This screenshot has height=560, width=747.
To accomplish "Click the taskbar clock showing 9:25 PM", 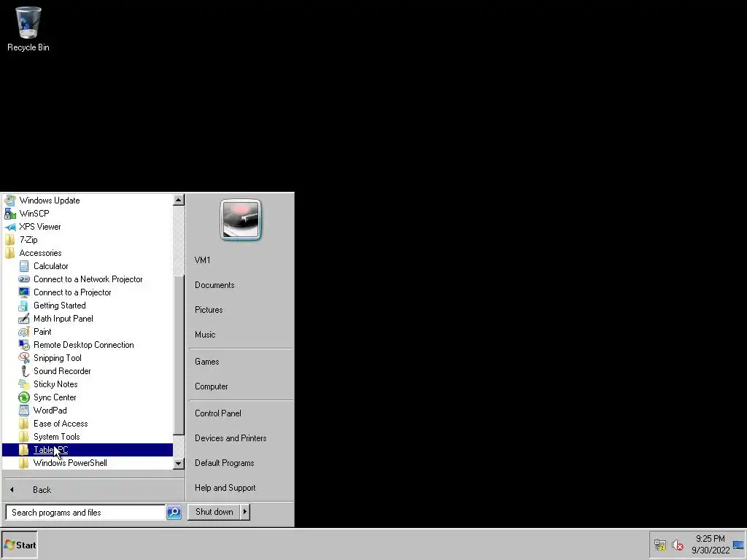I will [711, 544].
